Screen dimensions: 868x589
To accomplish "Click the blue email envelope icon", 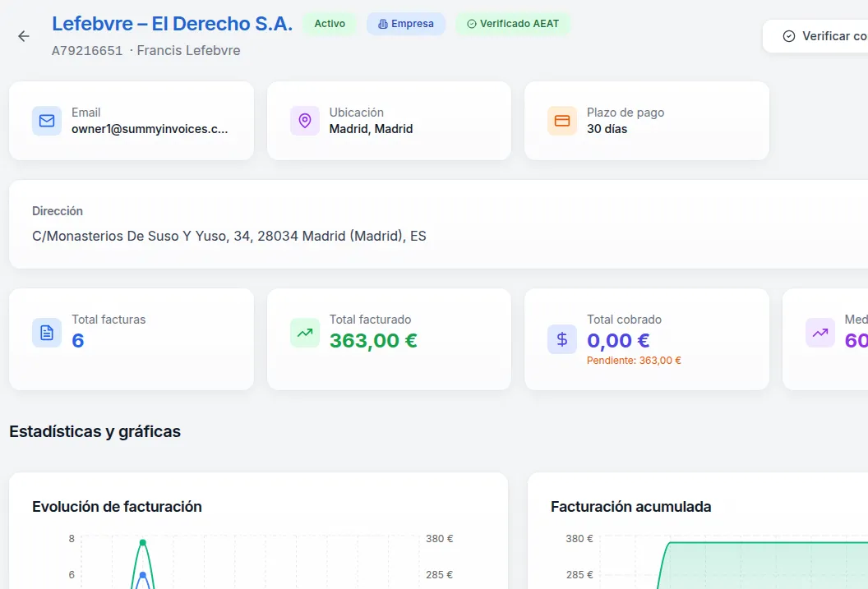I will click(47, 120).
